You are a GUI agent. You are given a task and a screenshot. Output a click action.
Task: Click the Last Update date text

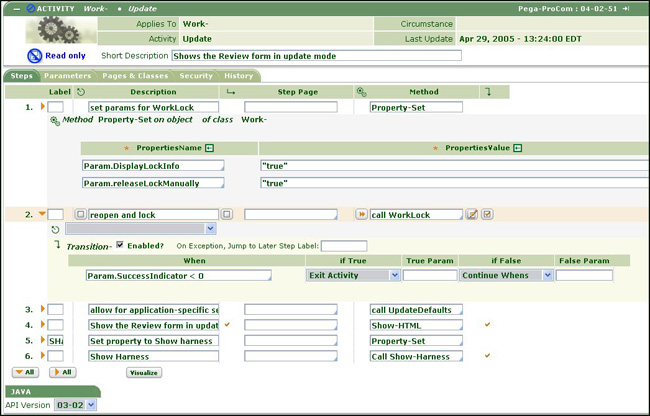(520, 39)
